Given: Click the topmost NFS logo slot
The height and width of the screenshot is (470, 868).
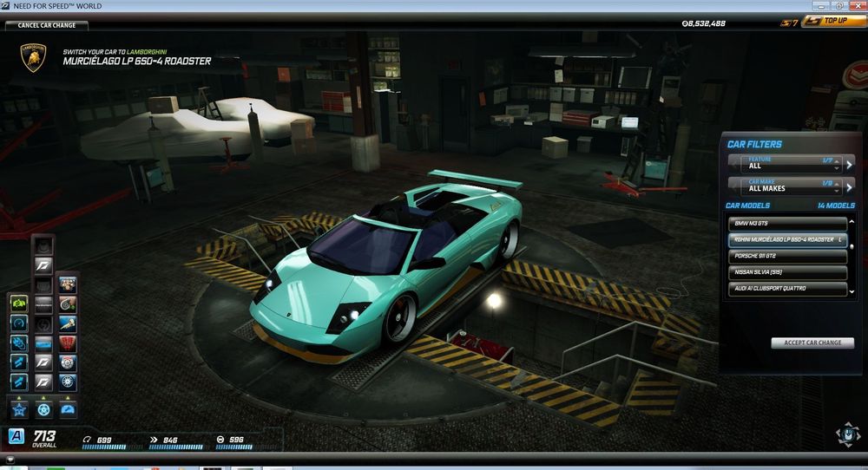Looking at the screenshot, I should click(43, 264).
